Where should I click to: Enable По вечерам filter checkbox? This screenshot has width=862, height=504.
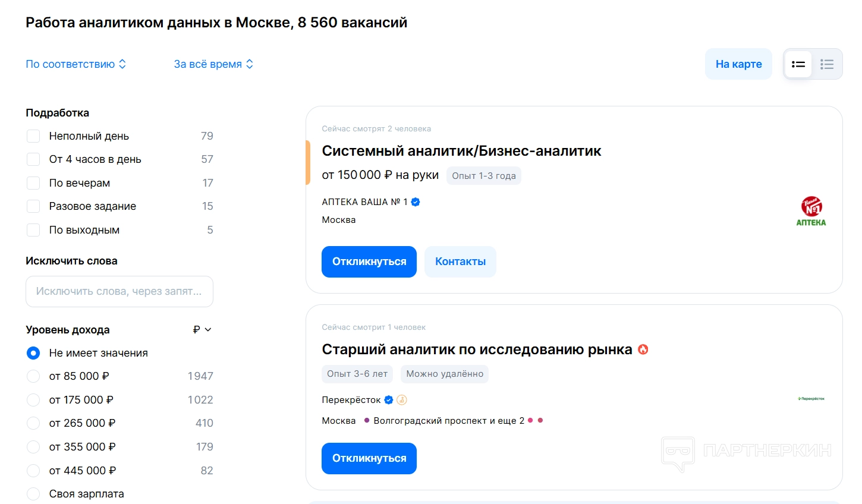click(x=33, y=183)
